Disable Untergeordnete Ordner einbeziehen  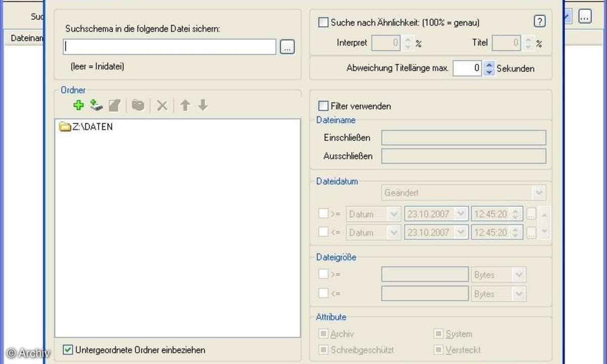pyautogui.click(x=68, y=350)
